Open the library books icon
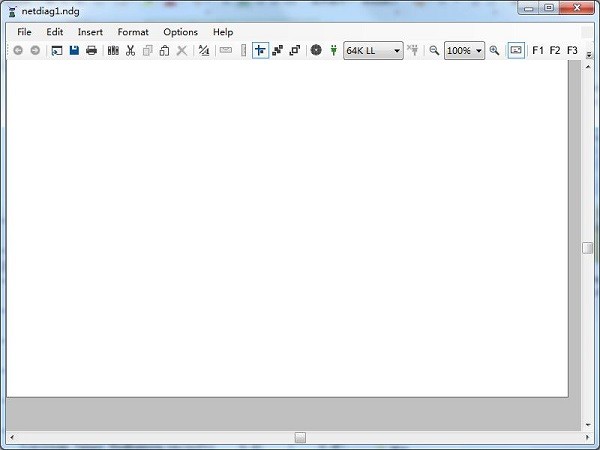This screenshot has width=600, height=450. (x=113, y=50)
